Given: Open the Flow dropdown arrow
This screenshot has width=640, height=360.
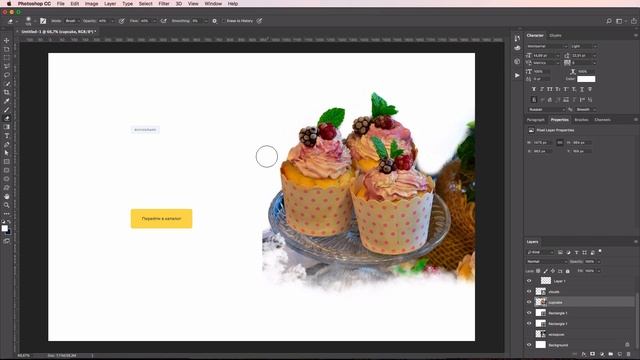Looking at the screenshot, I should 154,21.
